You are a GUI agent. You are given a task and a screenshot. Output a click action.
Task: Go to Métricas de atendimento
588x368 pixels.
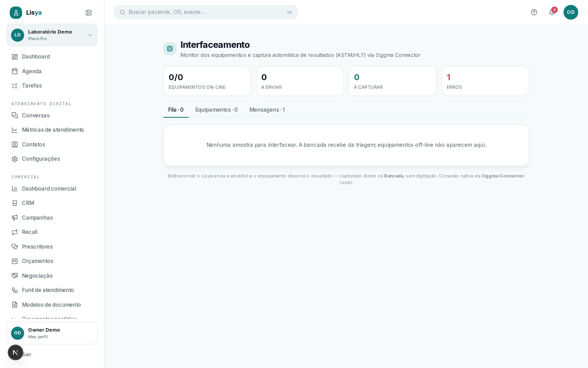coord(52,130)
